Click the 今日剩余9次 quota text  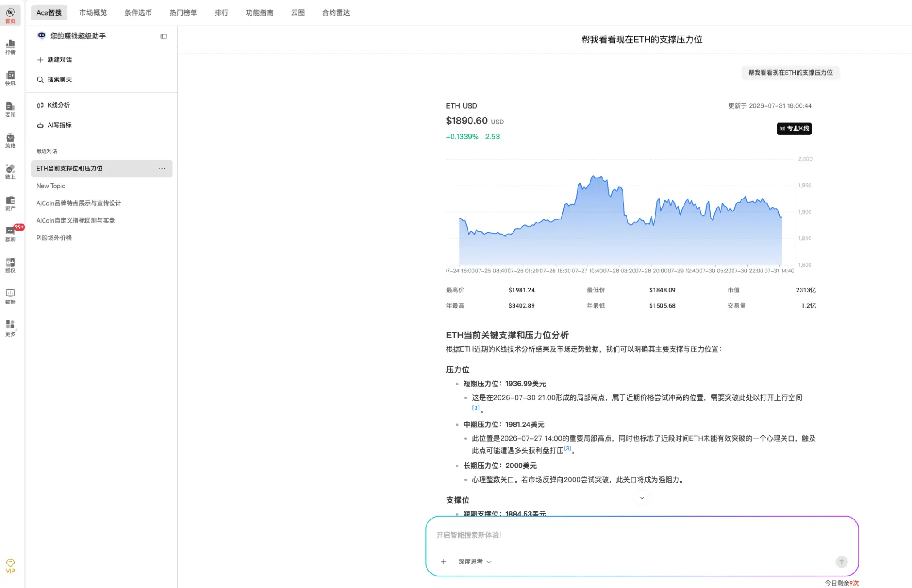(x=842, y=583)
